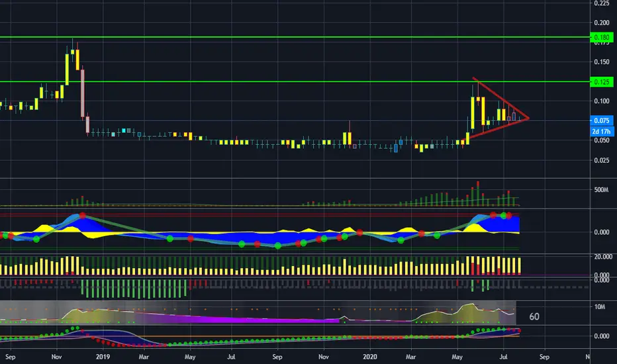Click the red dot at oscillator peak near 2019
This screenshot has width=617, height=364.
pos(83,216)
